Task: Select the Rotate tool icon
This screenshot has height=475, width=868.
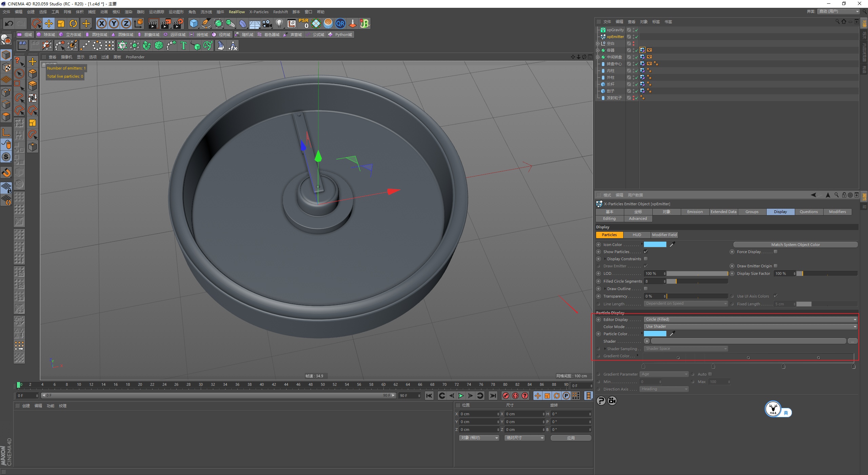Action: [x=73, y=23]
